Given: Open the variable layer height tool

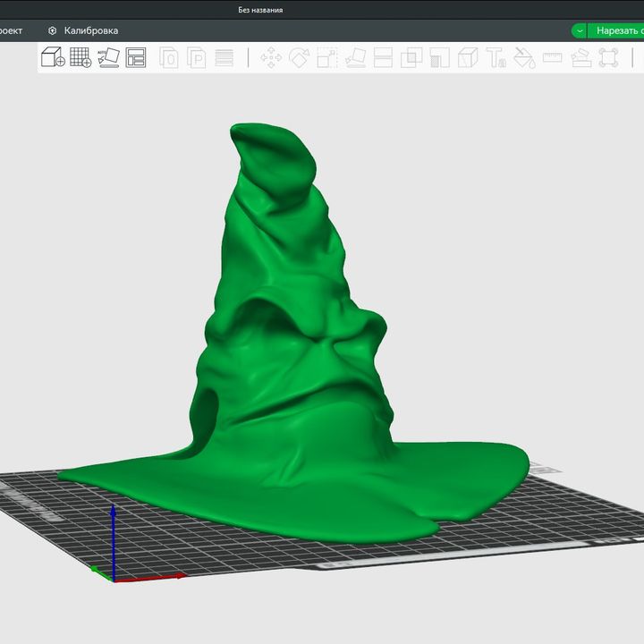Looking at the screenshot, I should click(224, 58).
